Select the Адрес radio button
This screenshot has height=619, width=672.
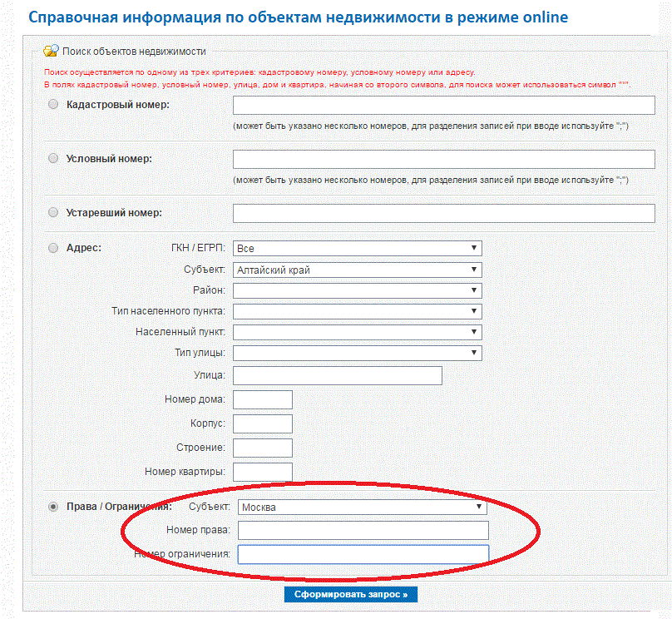pyautogui.click(x=53, y=248)
